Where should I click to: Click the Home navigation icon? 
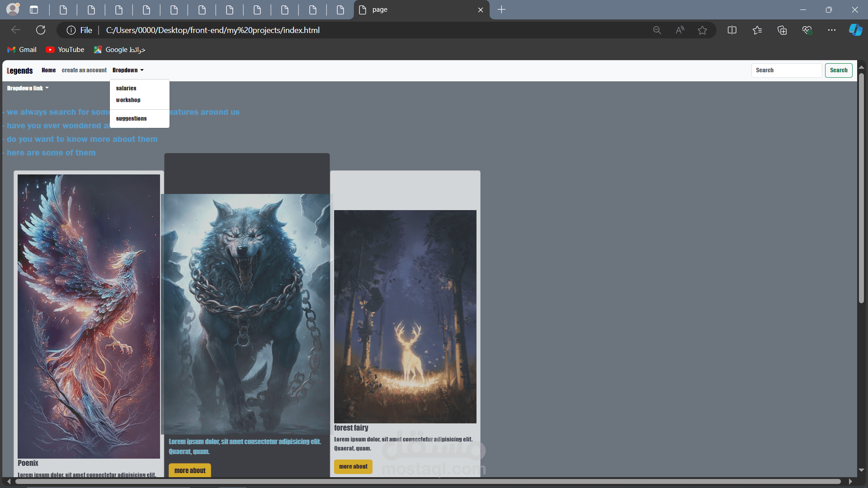47,70
